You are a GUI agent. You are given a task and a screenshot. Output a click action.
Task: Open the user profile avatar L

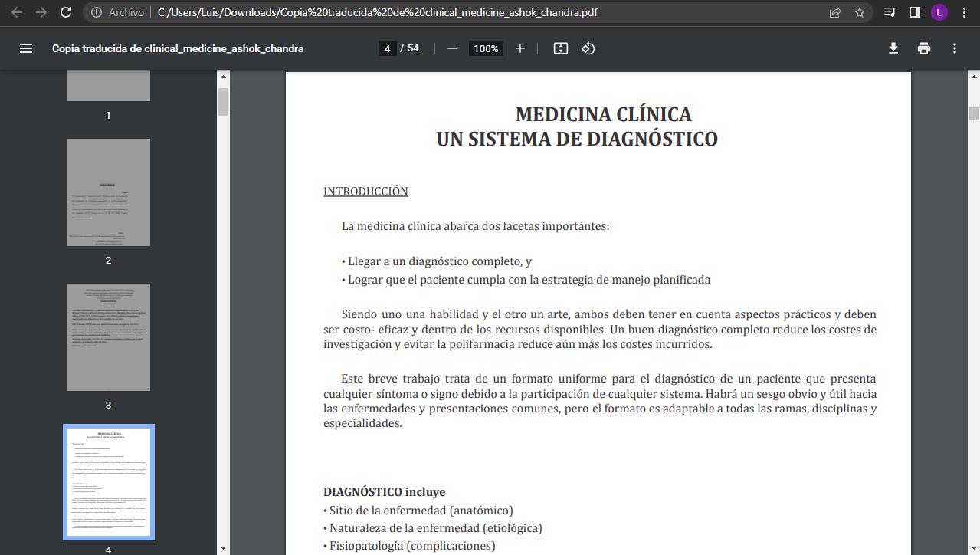[x=939, y=12]
